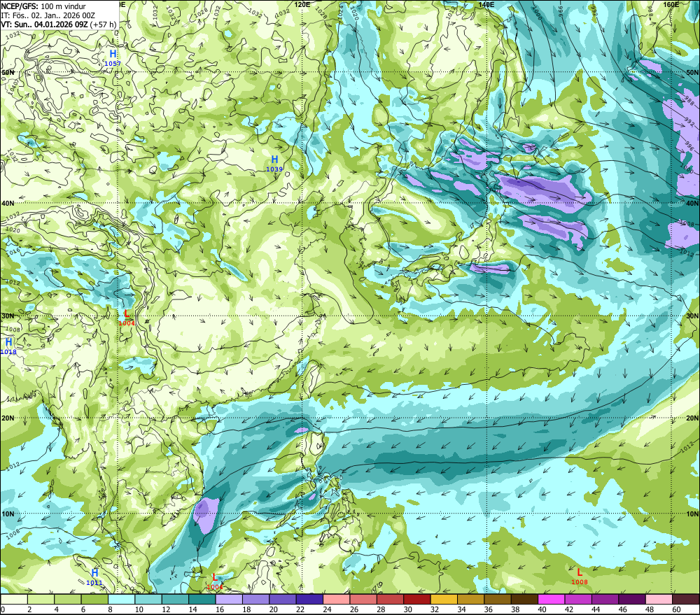The height and width of the screenshot is (615, 700).
Task: Pick the dark red 30–32 legend swatch
Action: click(417, 599)
